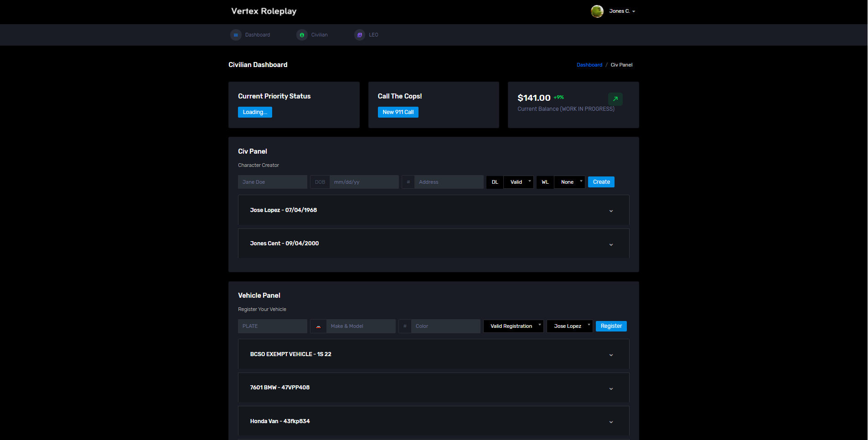The width and height of the screenshot is (868, 440).
Task: Click the # icon beside the Color field
Action: pyautogui.click(x=405, y=326)
